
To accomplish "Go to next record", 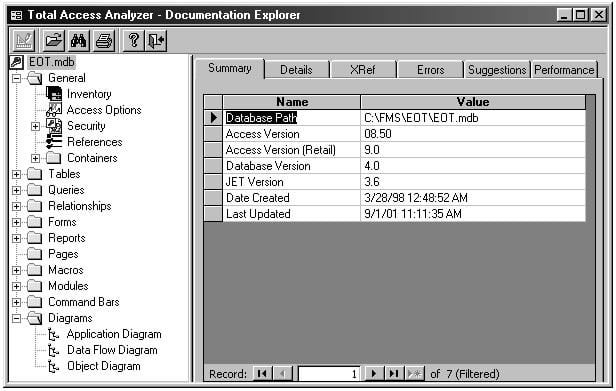I will [374, 373].
